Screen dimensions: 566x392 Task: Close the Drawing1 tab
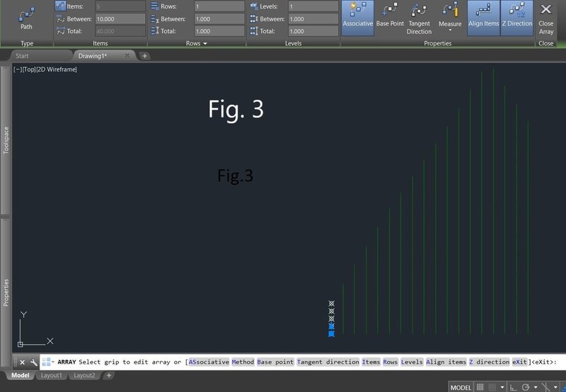coord(127,56)
